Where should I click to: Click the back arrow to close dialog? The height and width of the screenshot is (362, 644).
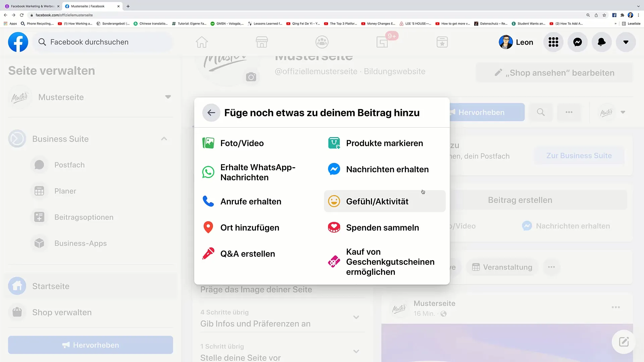[x=211, y=112]
